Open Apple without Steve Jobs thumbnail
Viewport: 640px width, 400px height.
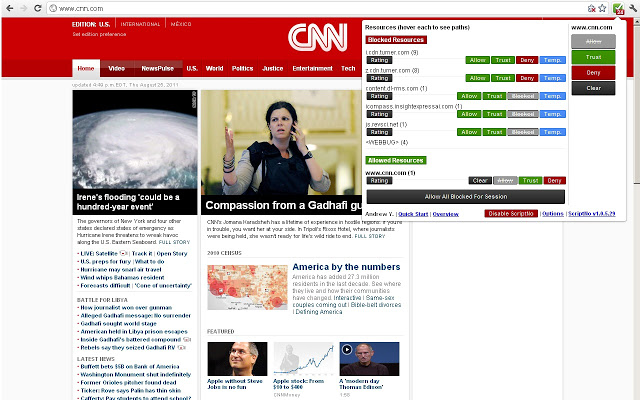click(x=237, y=359)
